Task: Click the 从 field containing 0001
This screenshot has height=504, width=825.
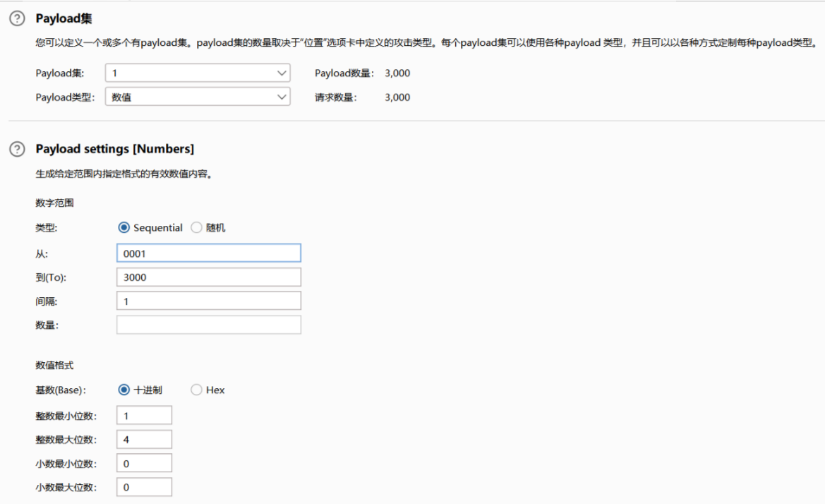Action: [x=208, y=253]
